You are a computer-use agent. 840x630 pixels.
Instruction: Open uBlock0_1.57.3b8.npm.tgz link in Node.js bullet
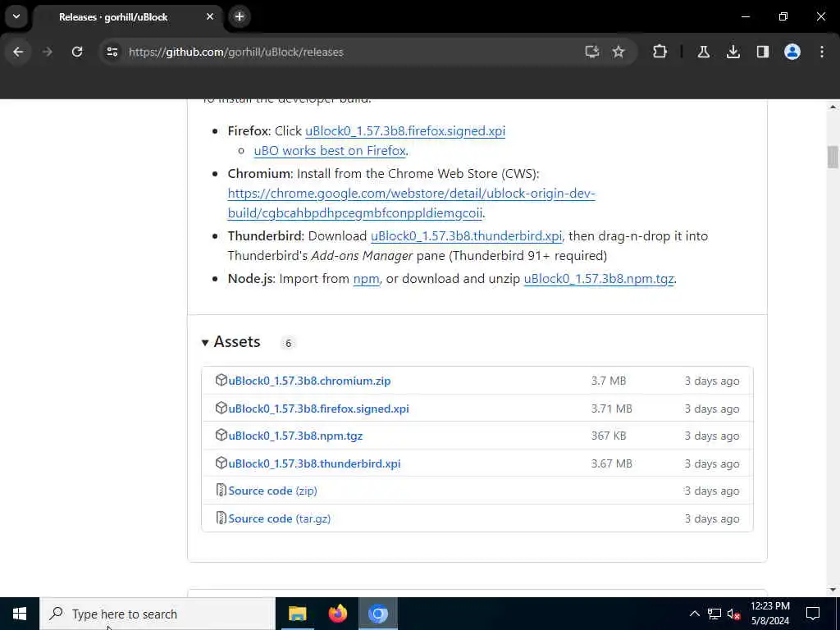click(598, 279)
